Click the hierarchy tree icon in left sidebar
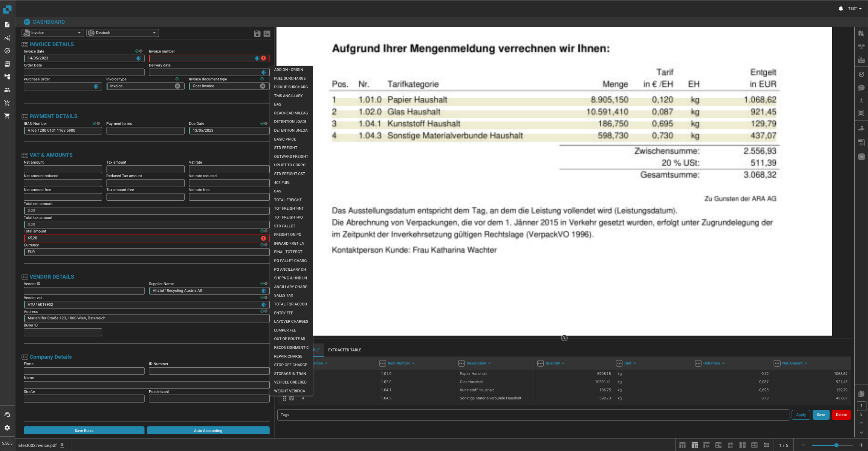The width and height of the screenshot is (868, 451). (7, 77)
